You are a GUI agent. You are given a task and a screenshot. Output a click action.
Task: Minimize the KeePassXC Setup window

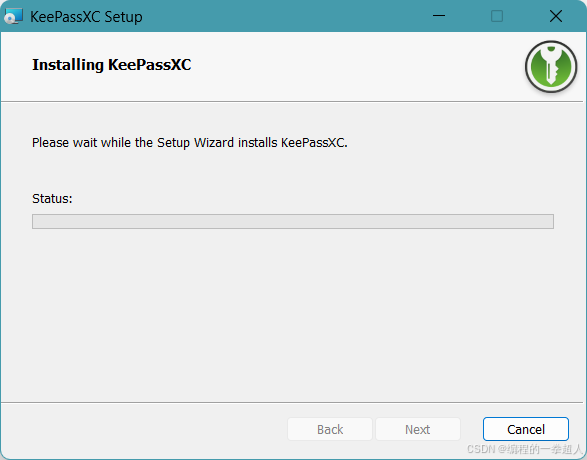click(x=439, y=16)
